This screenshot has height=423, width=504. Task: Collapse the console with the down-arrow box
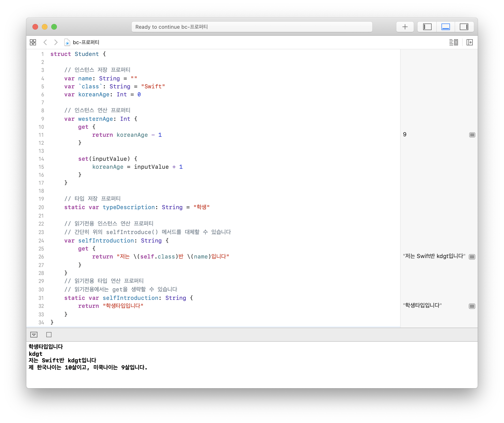[x=34, y=334]
